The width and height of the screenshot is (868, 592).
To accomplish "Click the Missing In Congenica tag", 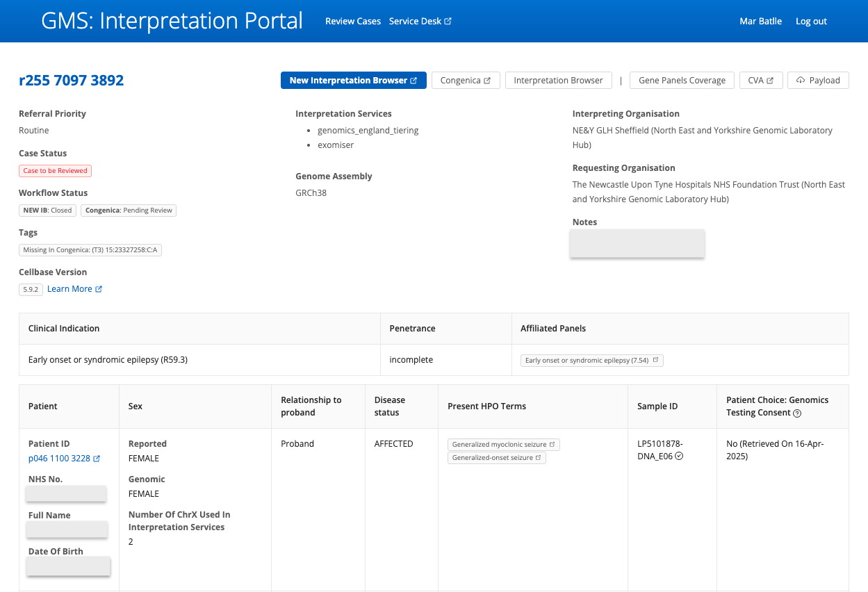I will tap(90, 250).
